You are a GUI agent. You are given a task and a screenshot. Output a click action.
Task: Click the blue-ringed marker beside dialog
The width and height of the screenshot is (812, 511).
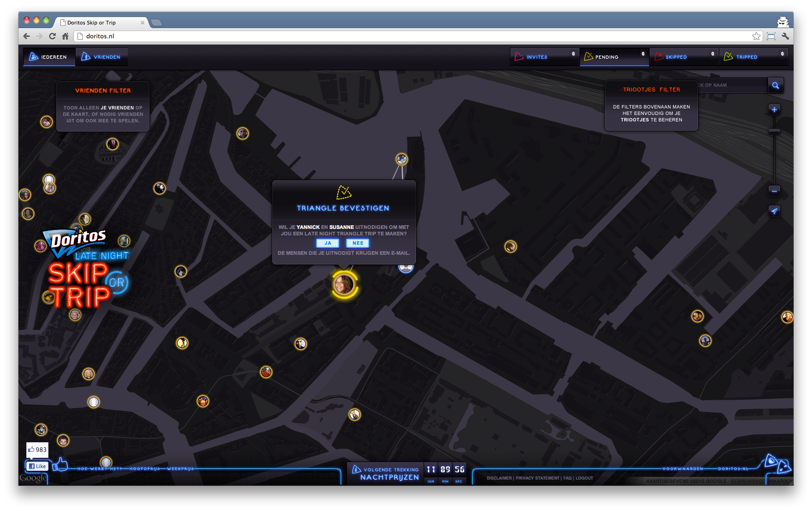click(x=406, y=268)
